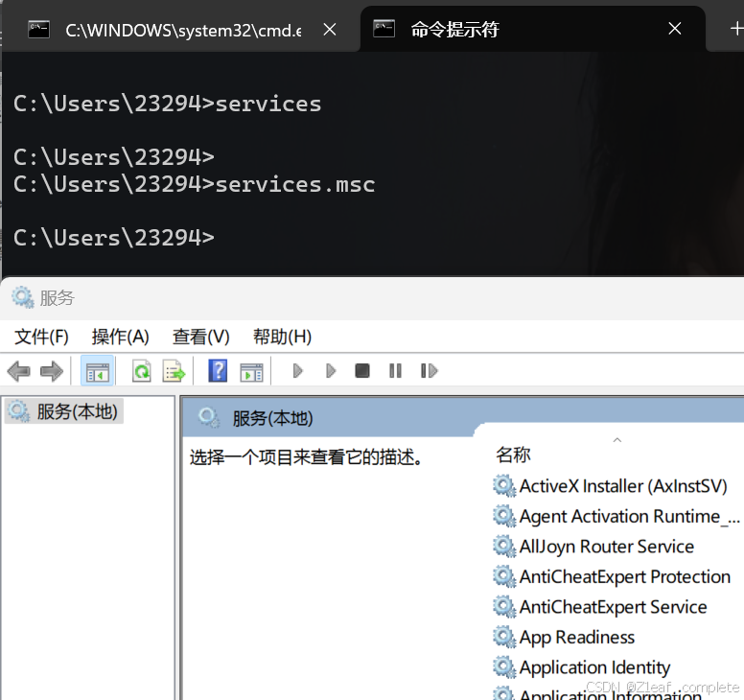Screen dimensions: 744x700
Task: Close the 命令提示符 tab
Action: point(675,29)
